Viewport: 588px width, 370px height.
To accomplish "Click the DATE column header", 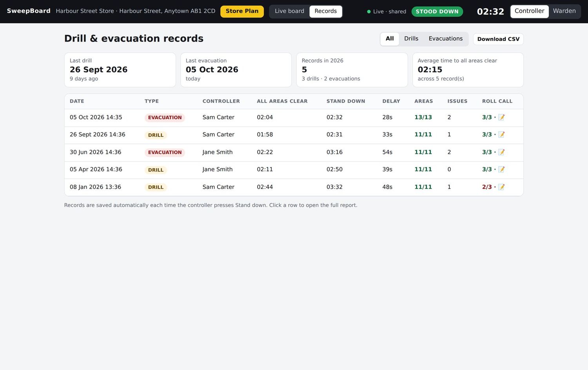I will [x=77, y=101].
